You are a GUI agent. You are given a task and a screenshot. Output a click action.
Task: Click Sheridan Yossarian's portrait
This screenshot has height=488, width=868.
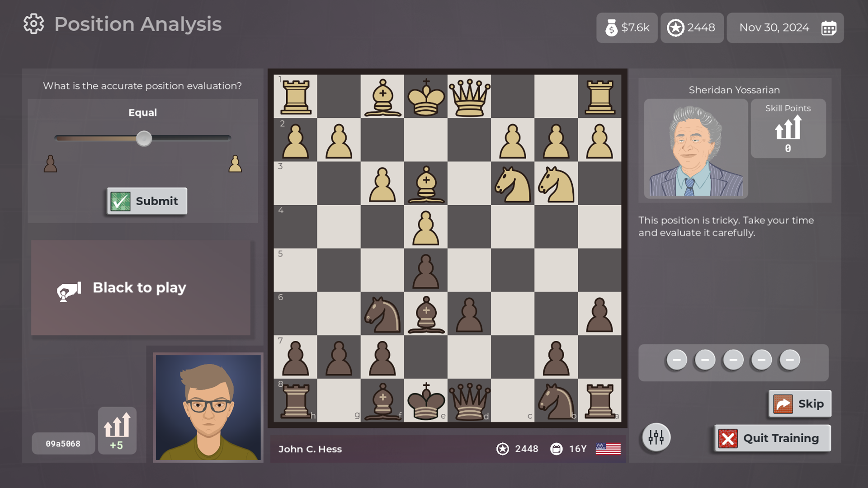(x=696, y=149)
